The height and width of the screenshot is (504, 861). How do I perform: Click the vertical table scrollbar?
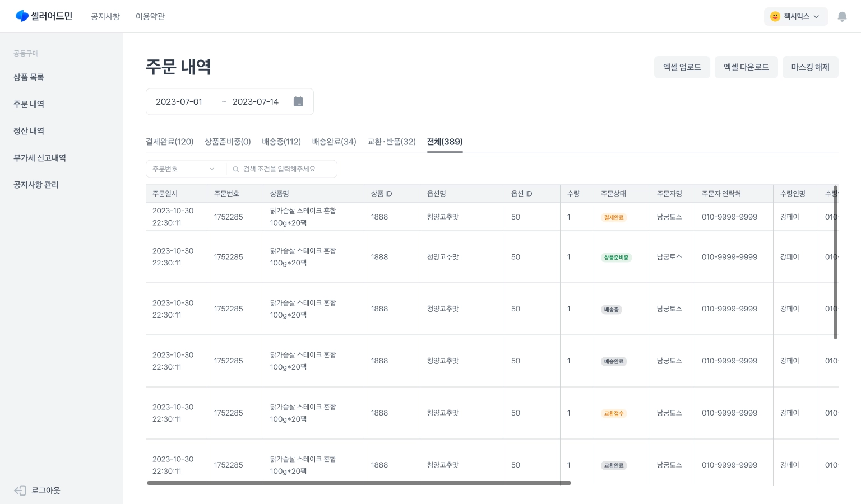835,262
